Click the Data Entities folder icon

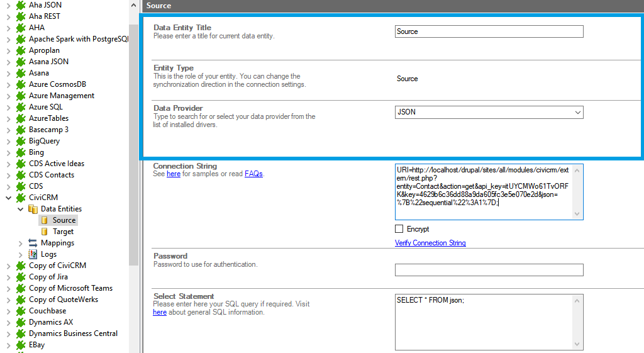point(33,209)
